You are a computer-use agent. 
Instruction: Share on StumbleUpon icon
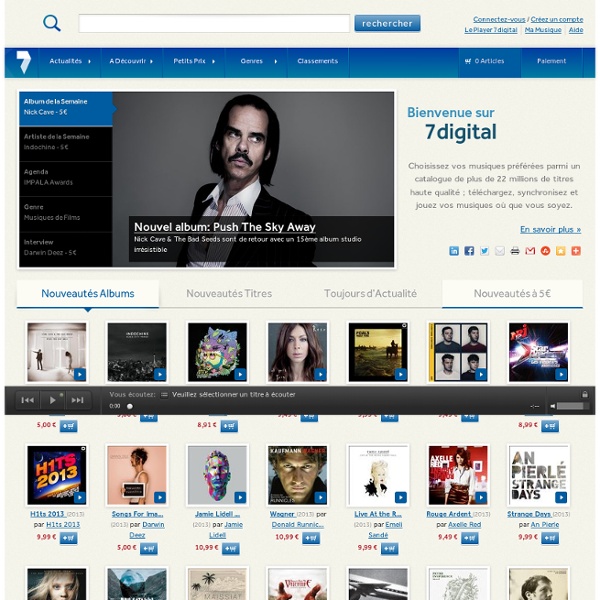click(x=545, y=251)
